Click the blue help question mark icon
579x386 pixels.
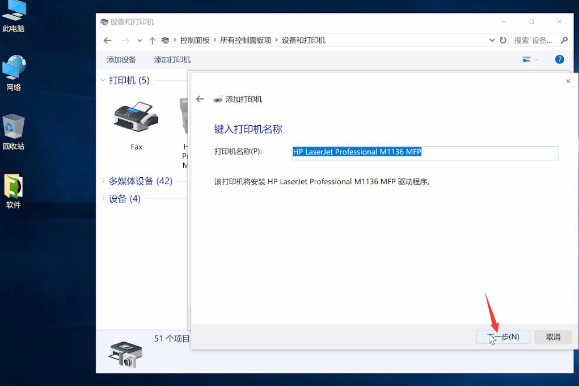coord(559,59)
